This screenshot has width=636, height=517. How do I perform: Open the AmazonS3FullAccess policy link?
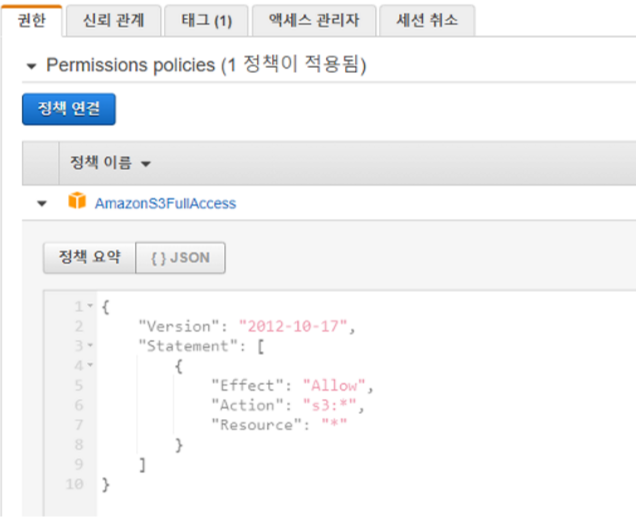pyautogui.click(x=165, y=203)
